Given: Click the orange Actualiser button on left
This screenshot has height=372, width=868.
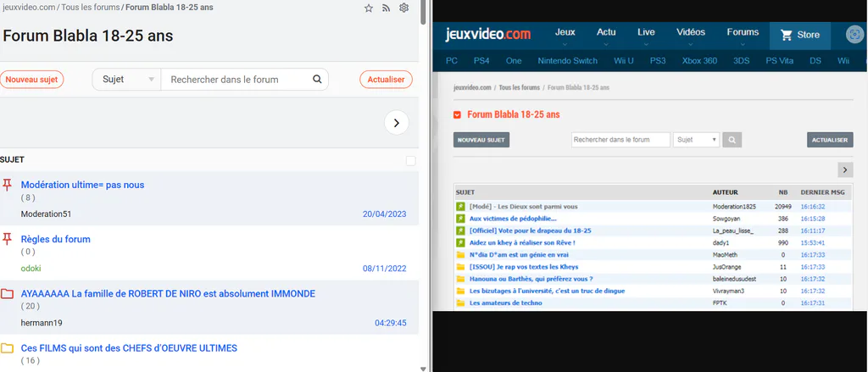Looking at the screenshot, I should 386,79.
